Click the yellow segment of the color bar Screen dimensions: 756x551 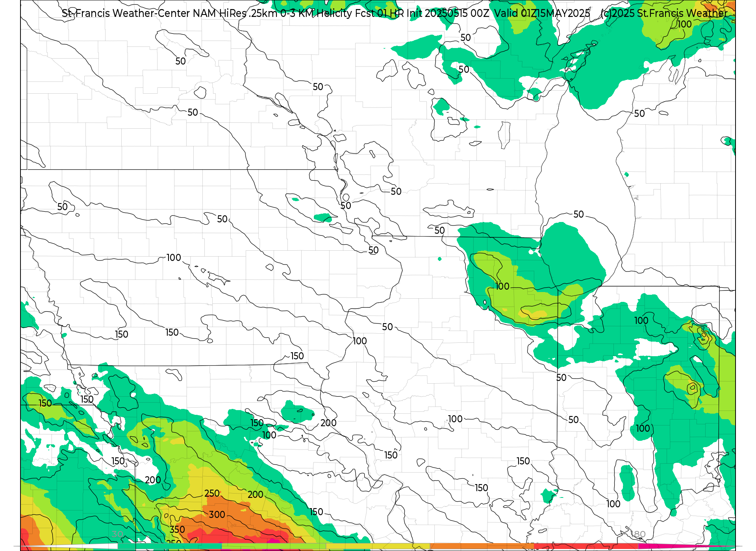[x=378, y=546]
